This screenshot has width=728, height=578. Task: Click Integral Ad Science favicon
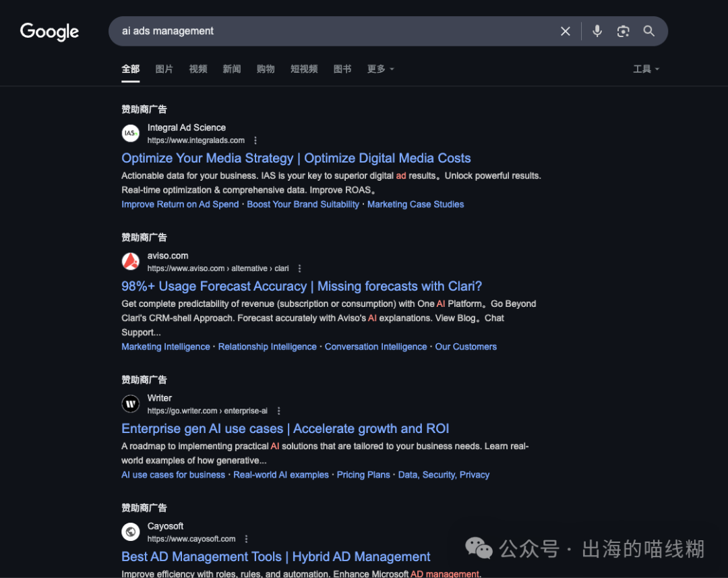tap(131, 134)
